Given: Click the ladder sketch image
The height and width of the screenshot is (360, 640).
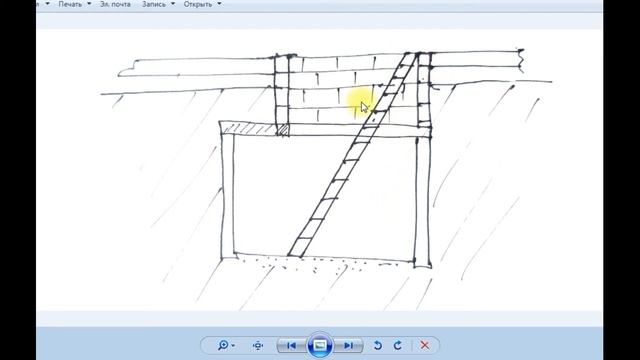Looking at the screenshot, I should [320, 170].
